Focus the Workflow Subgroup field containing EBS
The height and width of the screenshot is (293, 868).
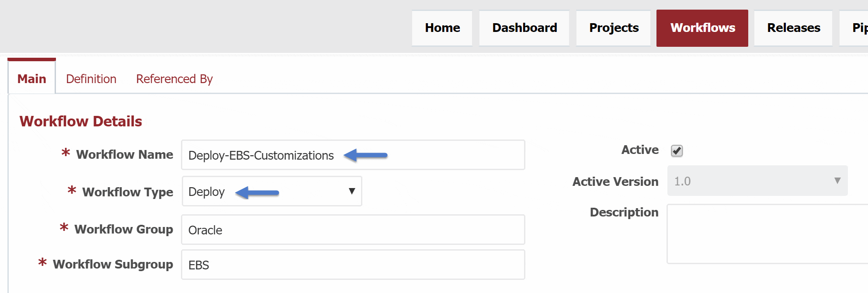click(x=353, y=265)
